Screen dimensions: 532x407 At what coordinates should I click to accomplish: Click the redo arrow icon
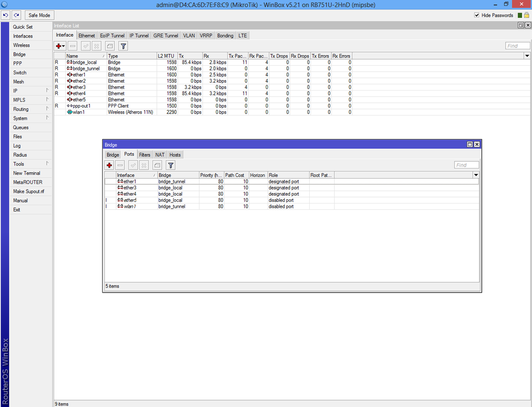tap(16, 15)
